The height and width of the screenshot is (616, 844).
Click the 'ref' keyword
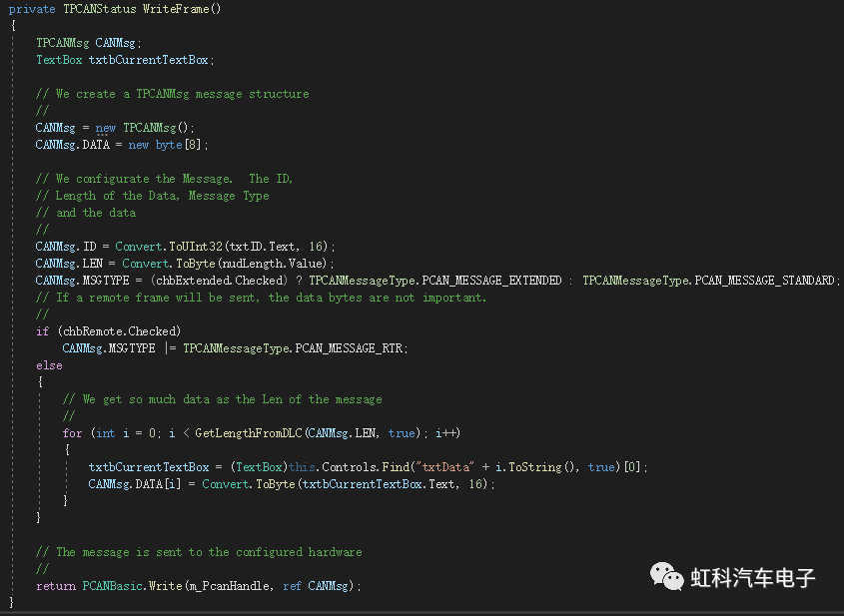coord(293,586)
